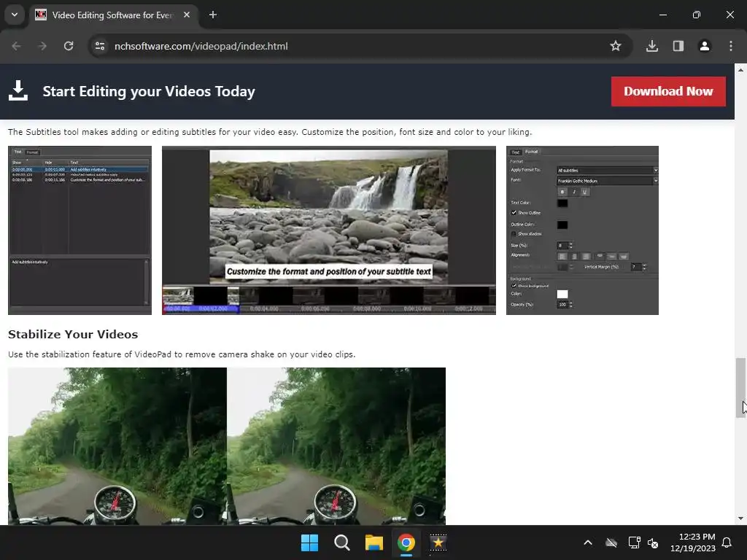Select Format tab in format panel image

point(531,152)
